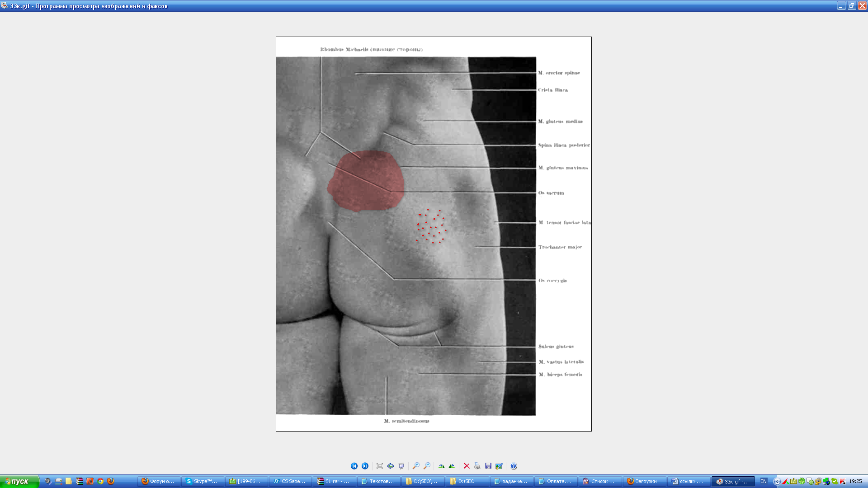Switch to actual size view

391,466
